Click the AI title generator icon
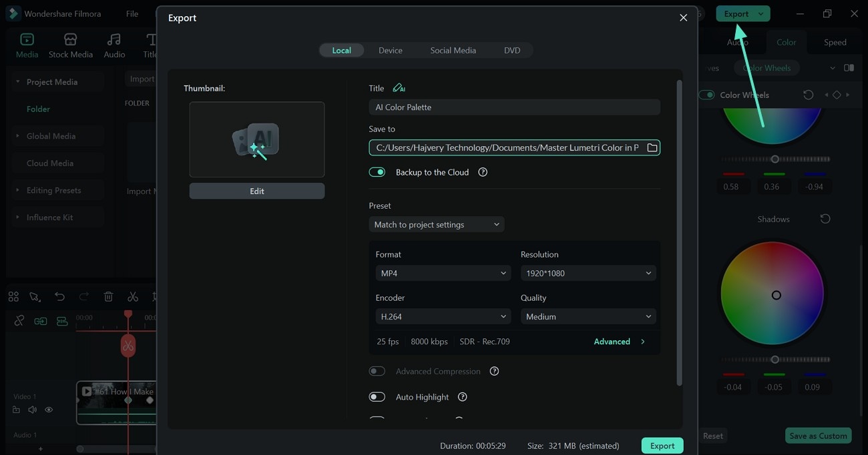868x455 pixels. 399,88
